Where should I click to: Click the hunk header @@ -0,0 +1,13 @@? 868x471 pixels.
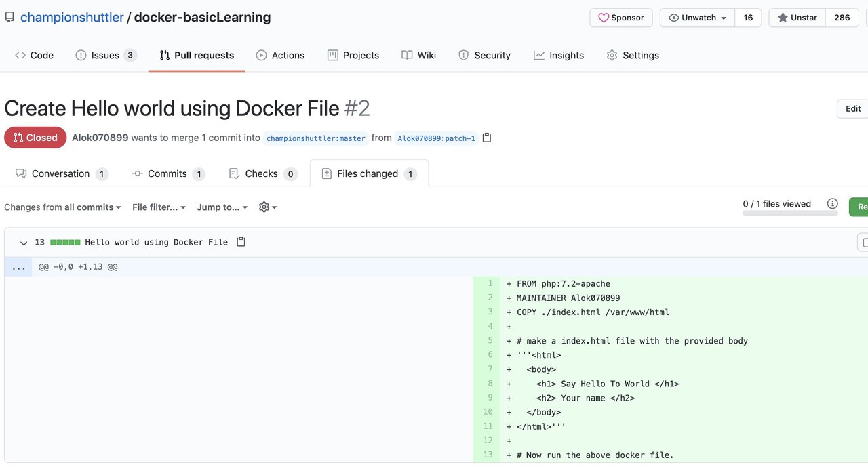pyautogui.click(x=78, y=267)
